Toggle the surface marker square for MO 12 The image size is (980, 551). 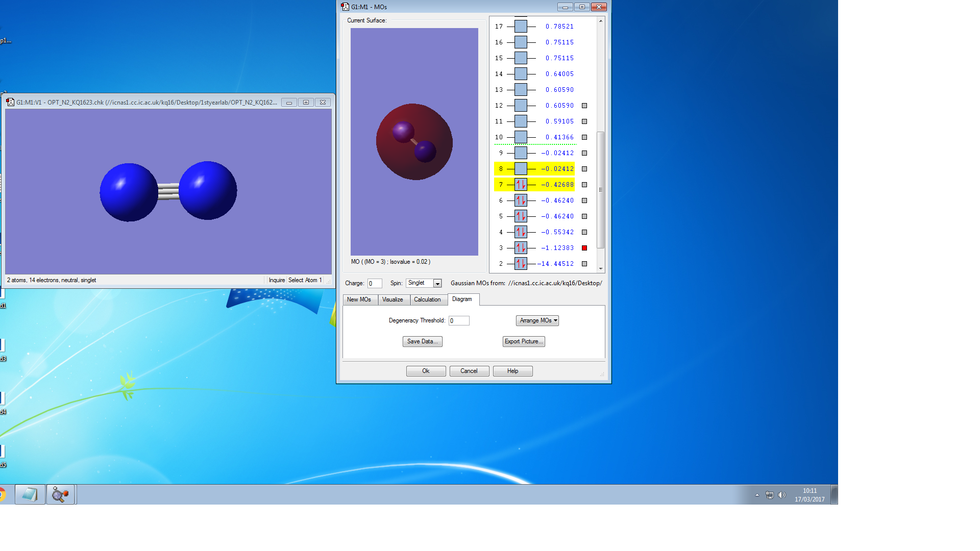point(584,106)
